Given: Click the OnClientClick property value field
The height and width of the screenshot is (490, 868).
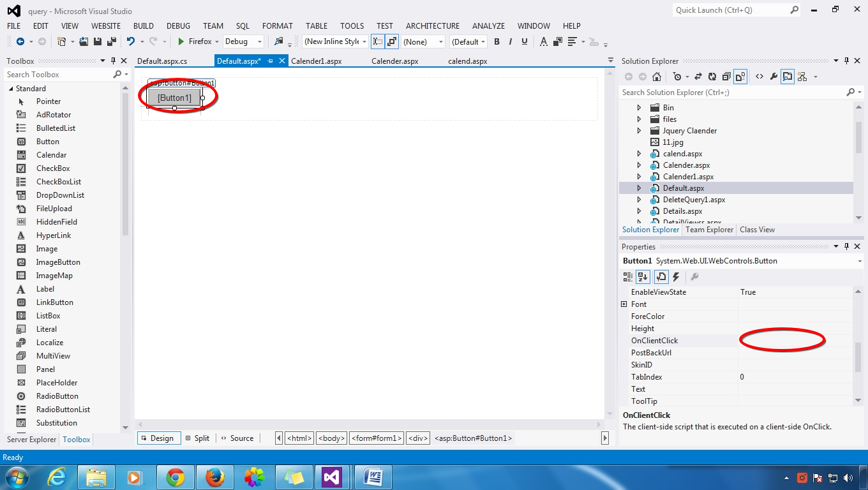Looking at the screenshot, I should coord(795,341).
